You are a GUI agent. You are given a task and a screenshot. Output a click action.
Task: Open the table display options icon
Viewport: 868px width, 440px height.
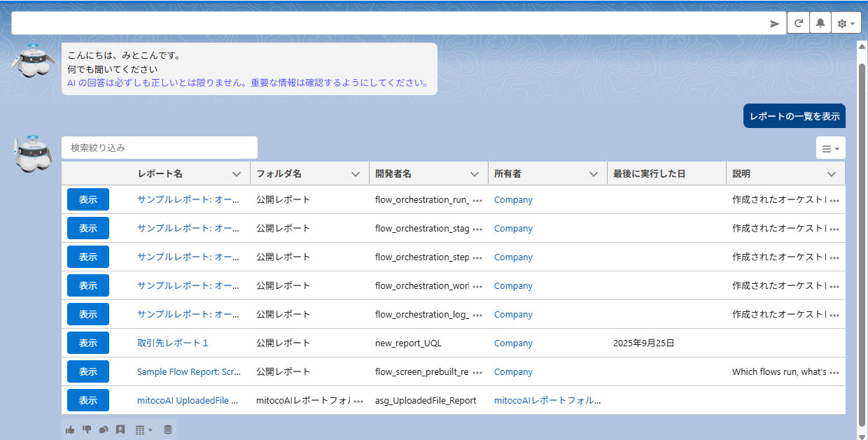[x=140, y=429]
